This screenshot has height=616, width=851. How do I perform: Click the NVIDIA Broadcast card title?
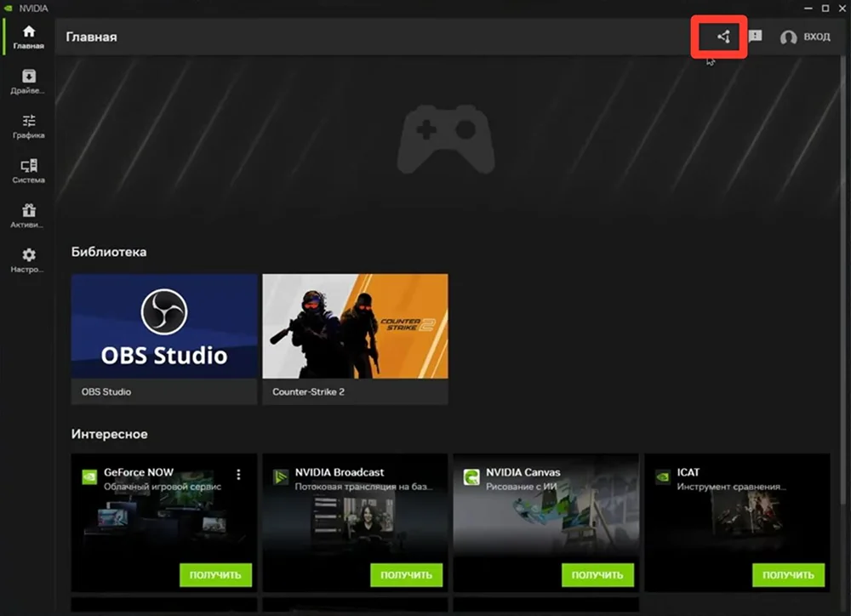click(x=340, y=472)
